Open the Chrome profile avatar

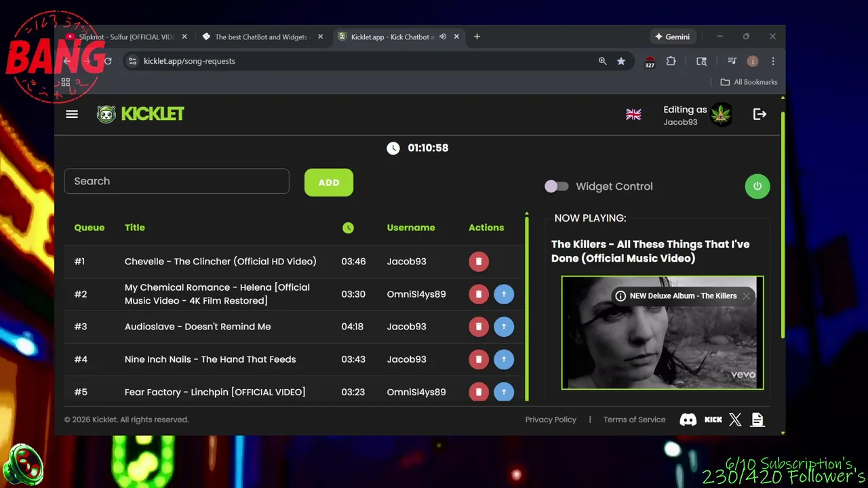752,61
